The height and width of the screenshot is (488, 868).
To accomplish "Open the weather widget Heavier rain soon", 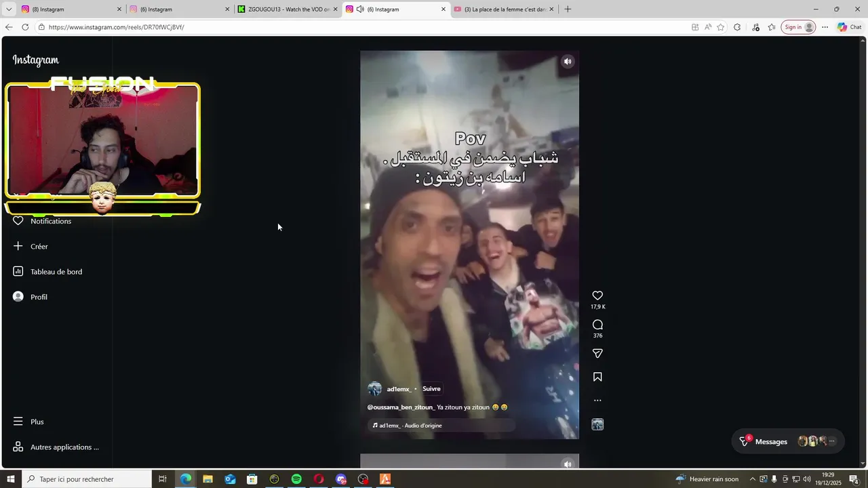I will [x=707, y=479].
